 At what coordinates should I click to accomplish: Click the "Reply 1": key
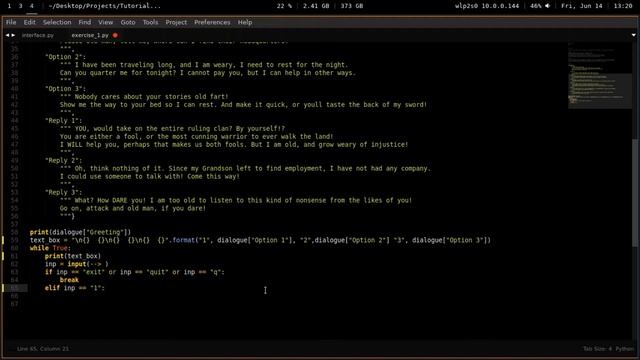pyautogui.click(x=64, y=120)
